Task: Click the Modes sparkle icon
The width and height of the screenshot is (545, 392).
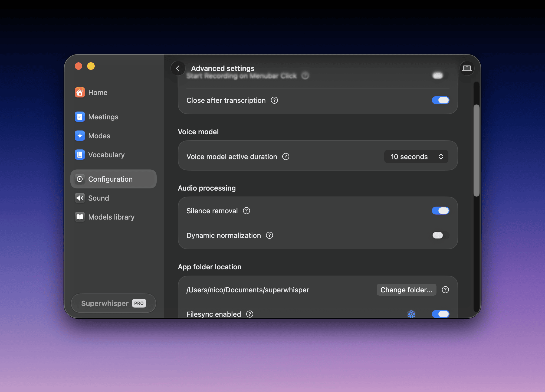Action: click(x=80, y=136)
